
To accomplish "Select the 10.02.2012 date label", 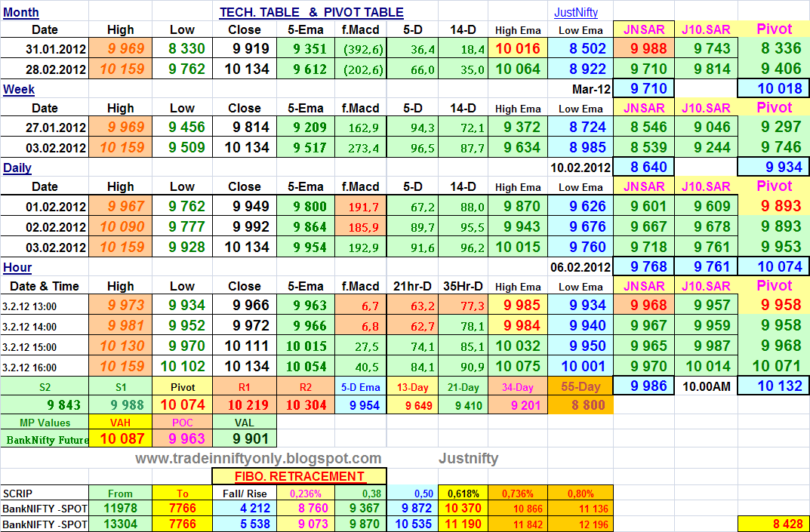I will coord(580,168).
